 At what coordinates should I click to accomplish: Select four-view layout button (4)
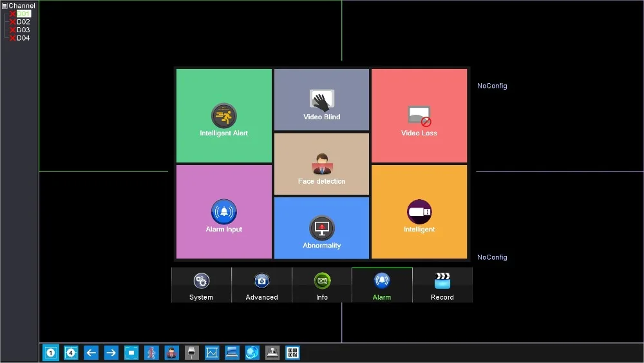point(71,353)
